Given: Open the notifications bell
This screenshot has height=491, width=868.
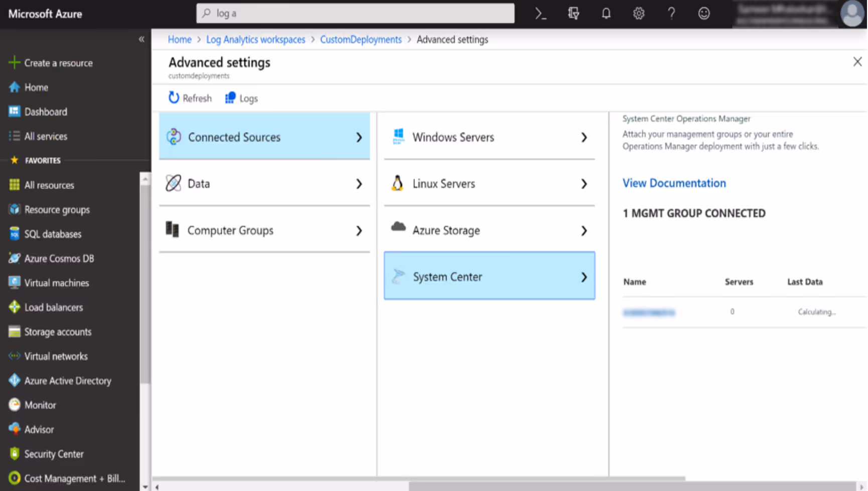Looking at the screenshot, I should click(x=606, y=14).
